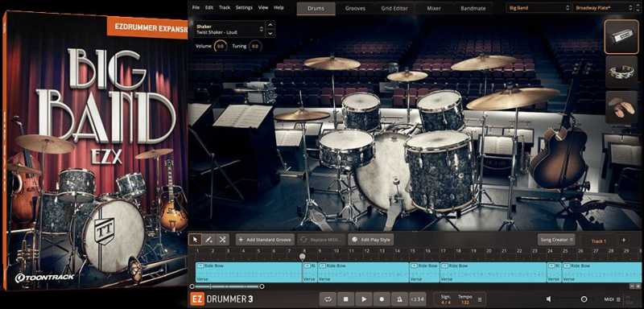
Task: Click the large ride cymbal on right
Action: click(513, 98)
